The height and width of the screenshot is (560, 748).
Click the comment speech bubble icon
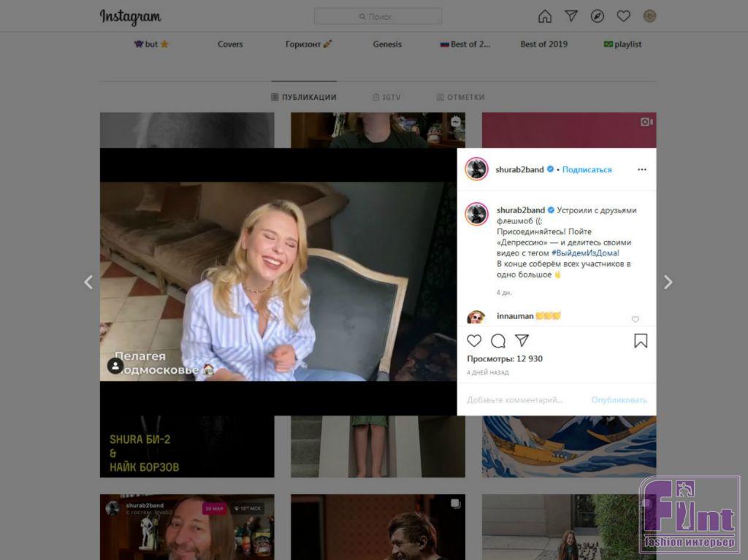click(x=498, y=341)
